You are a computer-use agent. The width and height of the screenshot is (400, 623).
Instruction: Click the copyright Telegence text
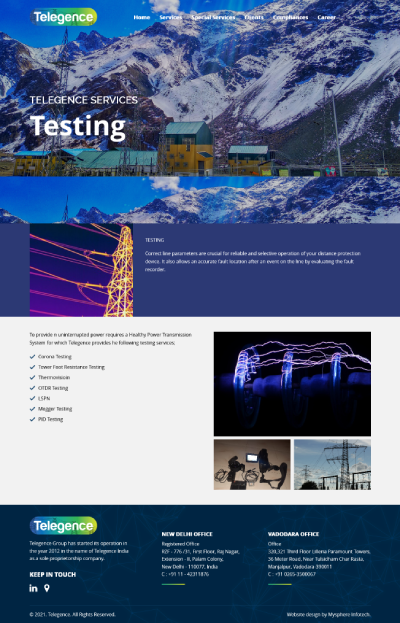72,615
